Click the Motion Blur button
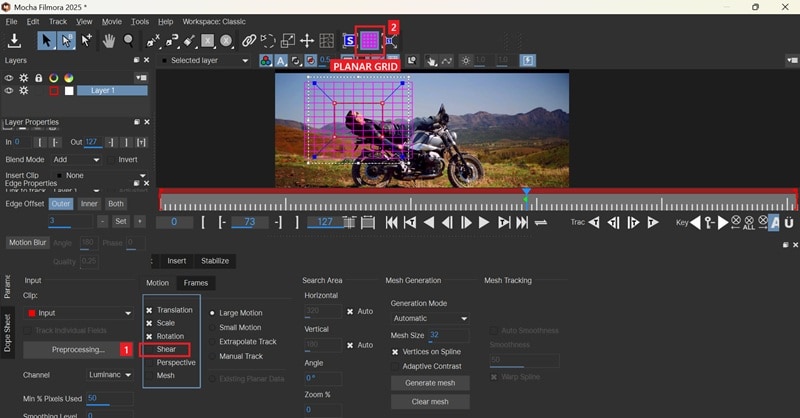Viewport: 800px width, 418px height. click(x=28, y=243)
